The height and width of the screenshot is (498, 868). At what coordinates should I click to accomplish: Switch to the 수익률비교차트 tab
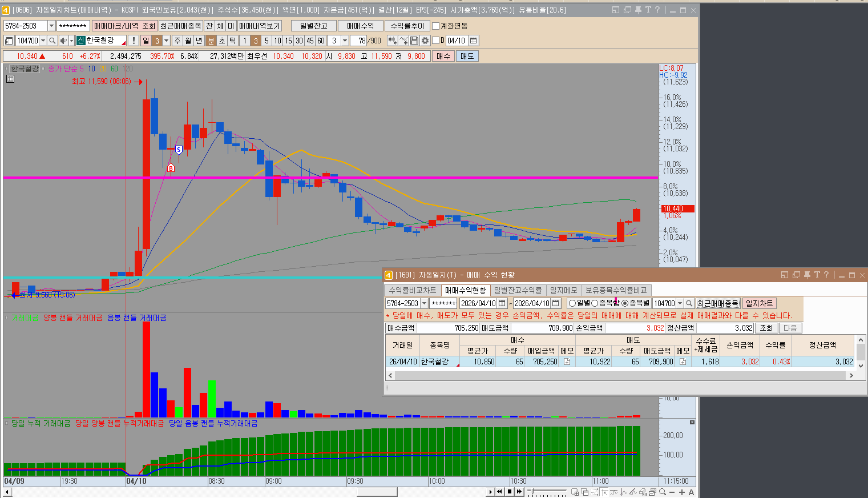point(413,290)
